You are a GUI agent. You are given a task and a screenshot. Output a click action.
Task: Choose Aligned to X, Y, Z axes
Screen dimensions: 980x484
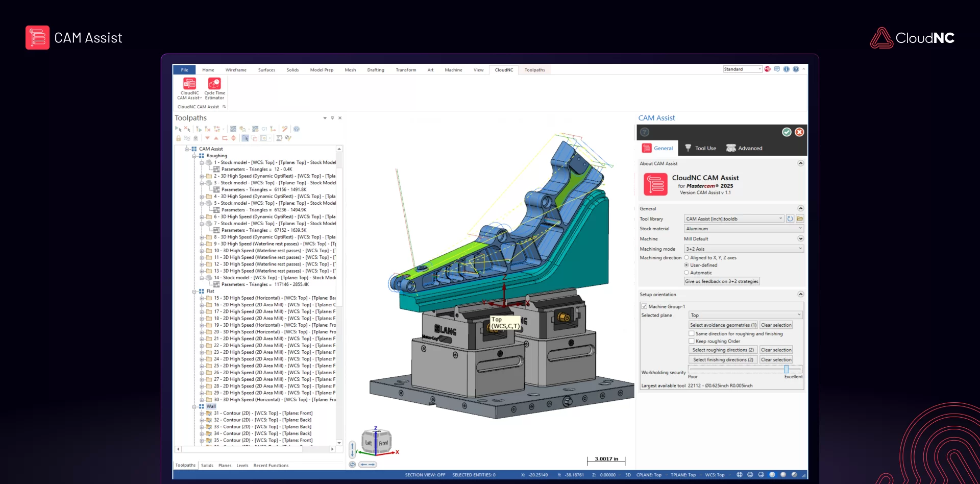(687, 258)
